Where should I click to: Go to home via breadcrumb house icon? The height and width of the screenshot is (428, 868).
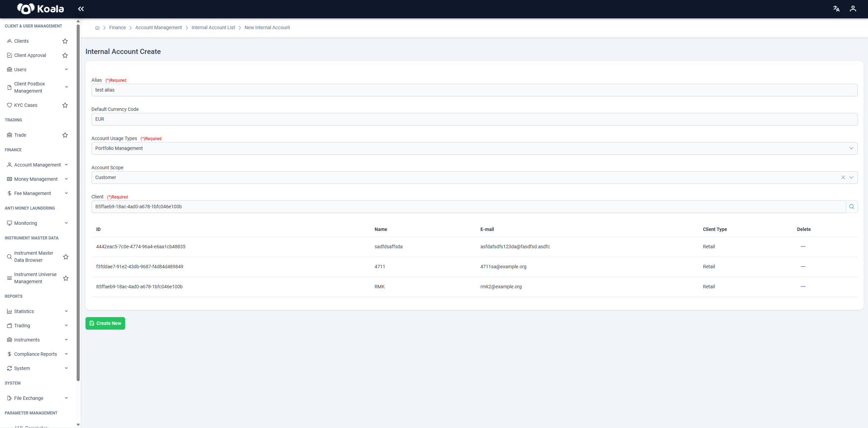coord(97,28)
